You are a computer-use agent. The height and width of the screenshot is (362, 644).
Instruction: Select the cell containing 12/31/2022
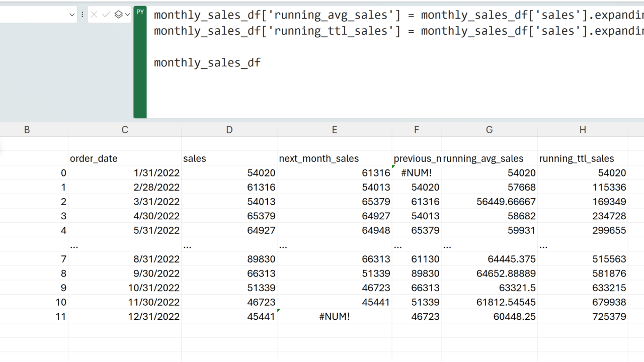click(125, 316)
